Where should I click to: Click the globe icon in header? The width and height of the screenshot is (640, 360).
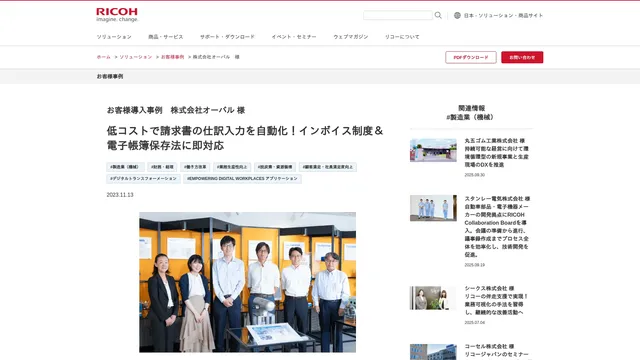[x=457, y=15]
